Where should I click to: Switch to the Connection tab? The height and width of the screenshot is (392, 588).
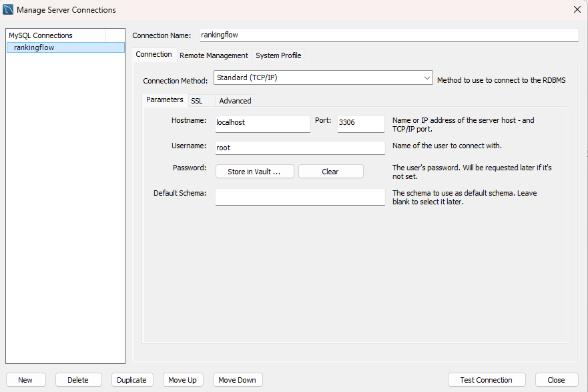[x=154, y=54]
